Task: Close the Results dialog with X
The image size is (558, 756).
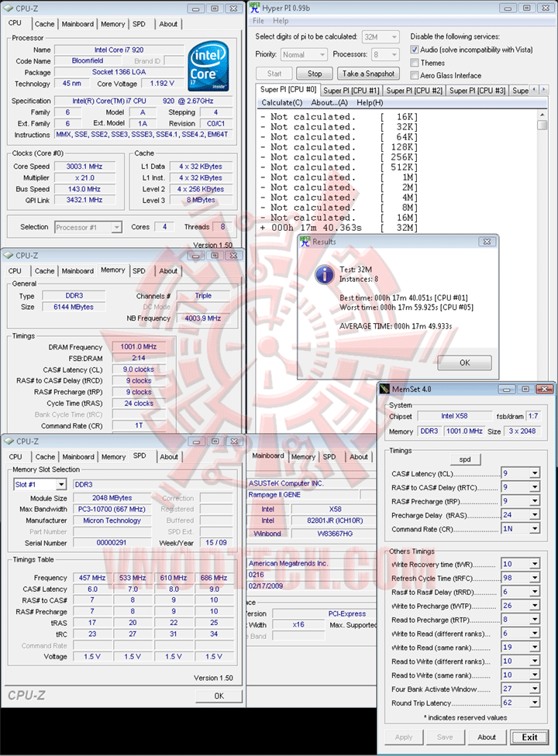Action: tap(487, 242)
